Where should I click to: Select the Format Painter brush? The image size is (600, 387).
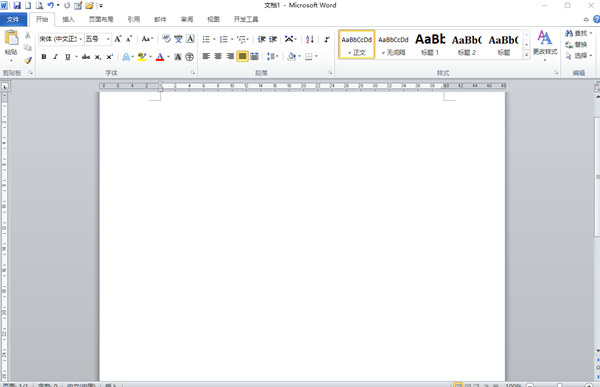28,60
